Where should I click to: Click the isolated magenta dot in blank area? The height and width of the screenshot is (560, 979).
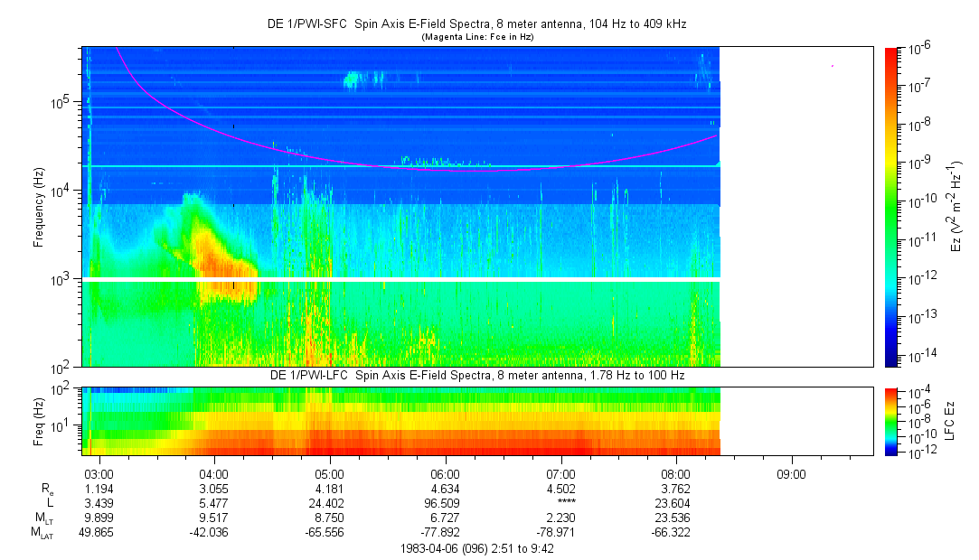click(833, 66)
